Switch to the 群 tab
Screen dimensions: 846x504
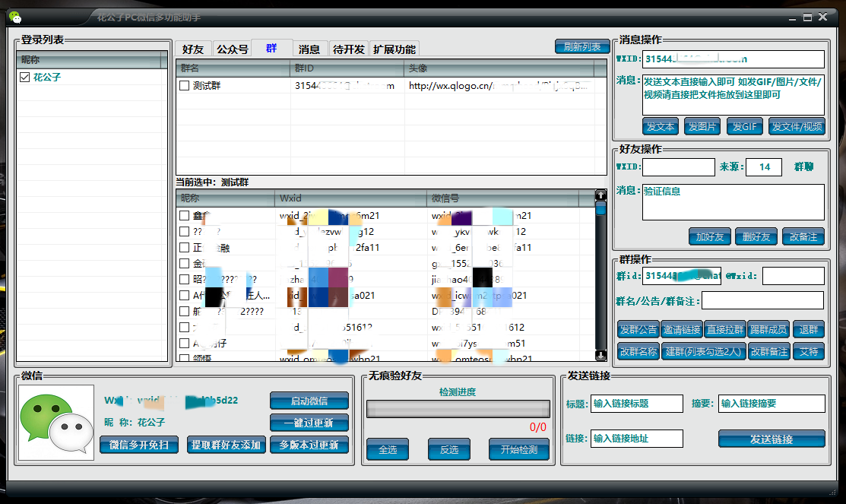click(x=272, y=48)
